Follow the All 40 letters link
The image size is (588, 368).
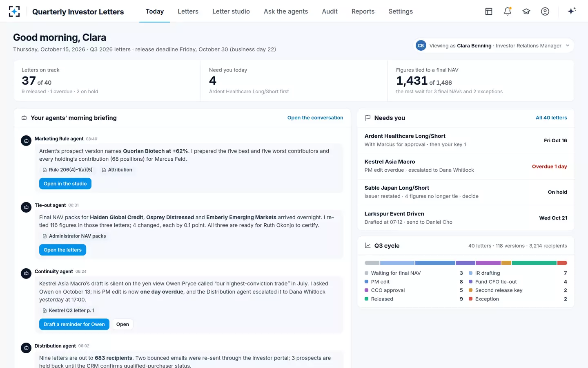(551, 118)
